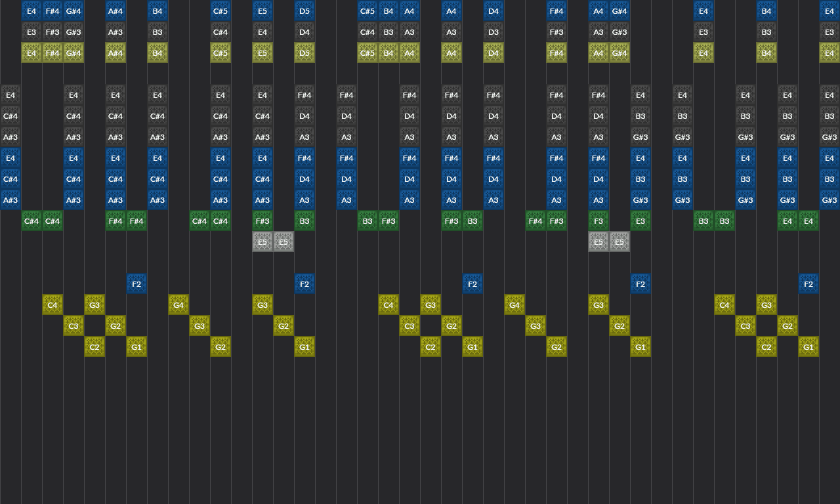Select the leftmost green C#4 note
The image size is (840, 504).
tap(31, 221)
